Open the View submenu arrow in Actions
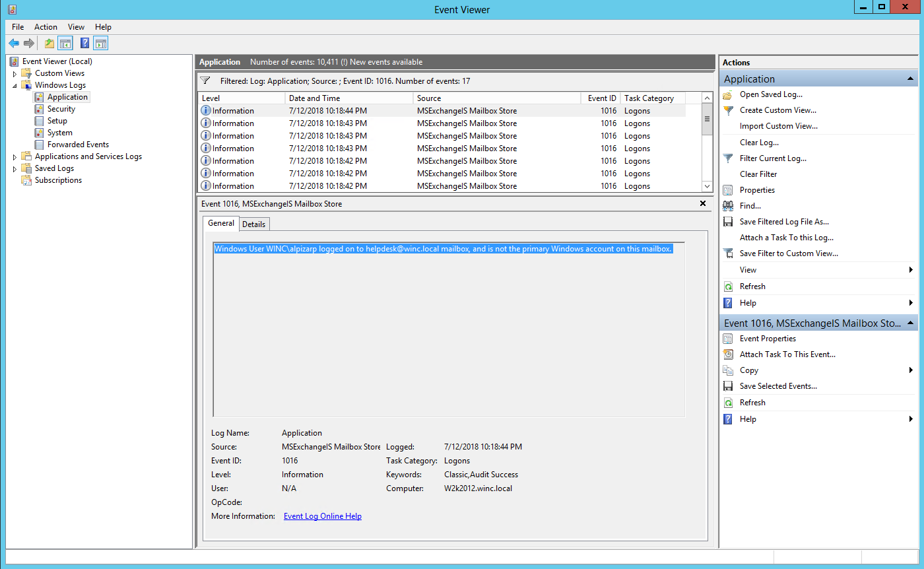924x569 pixels. tap(911, 269)
